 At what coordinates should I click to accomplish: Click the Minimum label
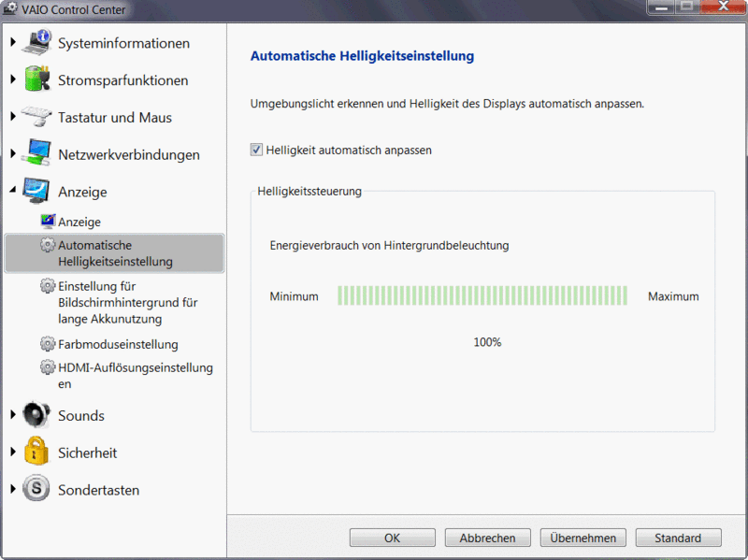pos(294,296)
